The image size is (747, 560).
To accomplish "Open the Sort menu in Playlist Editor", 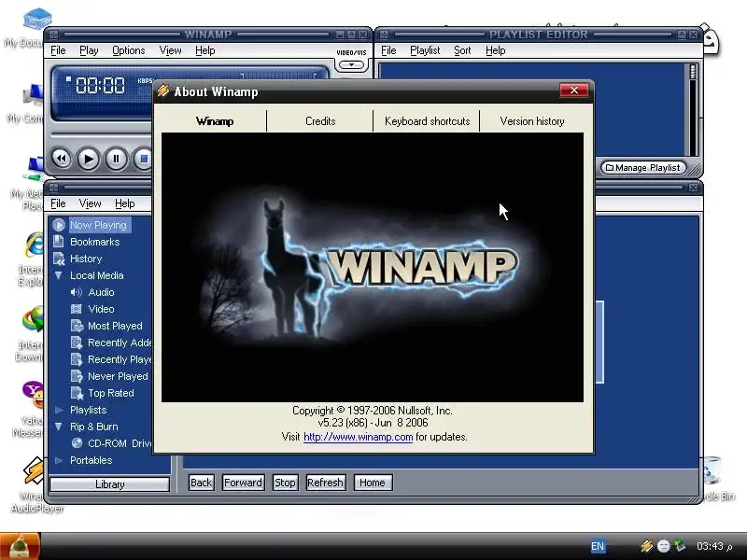I will click(462, 50).
